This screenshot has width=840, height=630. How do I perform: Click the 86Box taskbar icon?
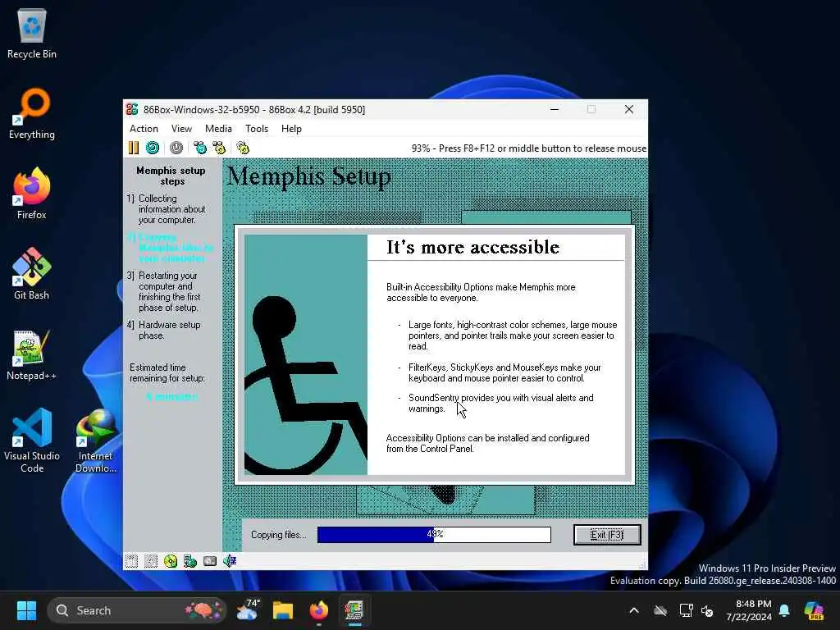click(x=354, y=610)
